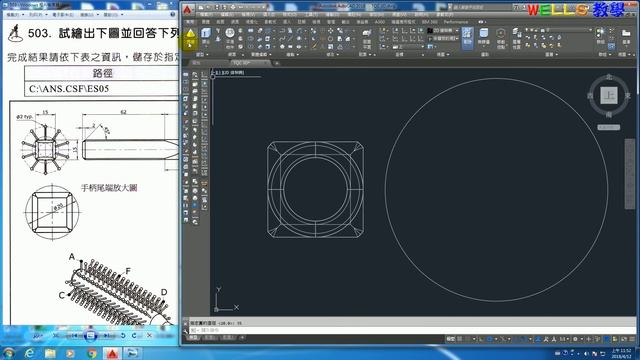Image resolution: width=640 pixels, height=360 pixels.
Task: Open workspace switching gear in the status bar
Action: click(576, 339)
